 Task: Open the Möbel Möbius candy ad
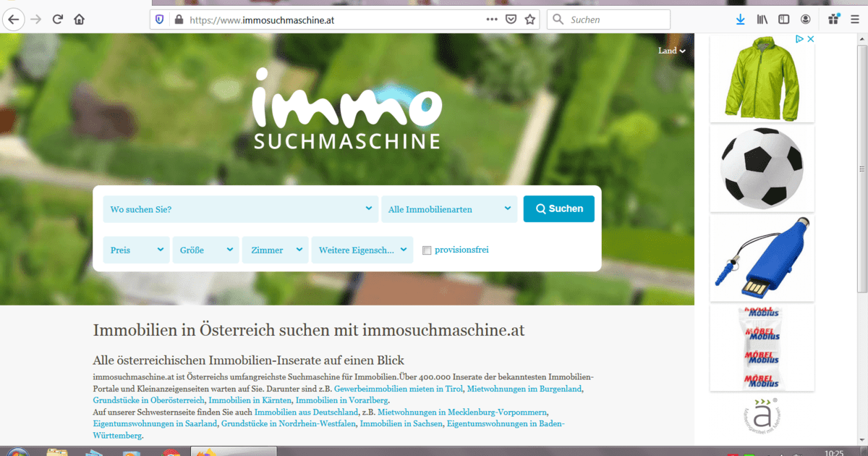[762, 348]
